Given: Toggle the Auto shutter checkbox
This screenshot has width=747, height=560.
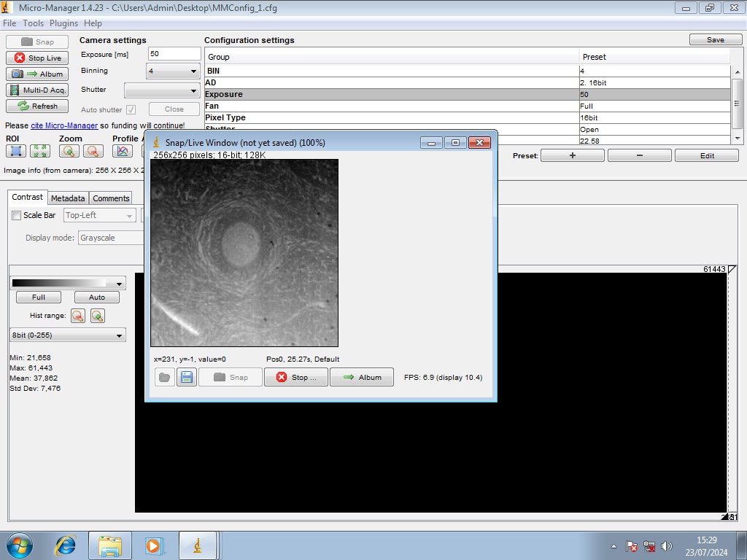Looking at the screenshot, I should tap(131, 109).
